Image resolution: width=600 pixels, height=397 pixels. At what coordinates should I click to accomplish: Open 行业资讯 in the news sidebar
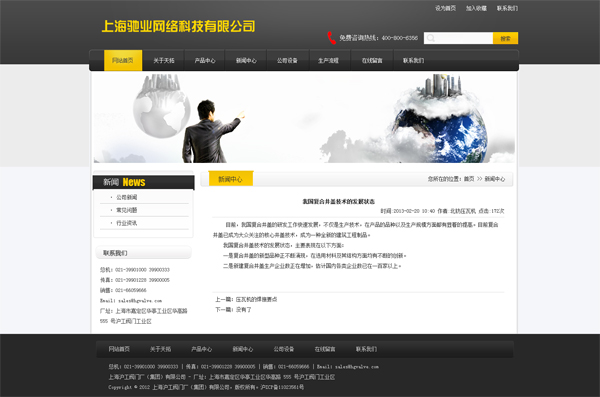click(127, 223)
